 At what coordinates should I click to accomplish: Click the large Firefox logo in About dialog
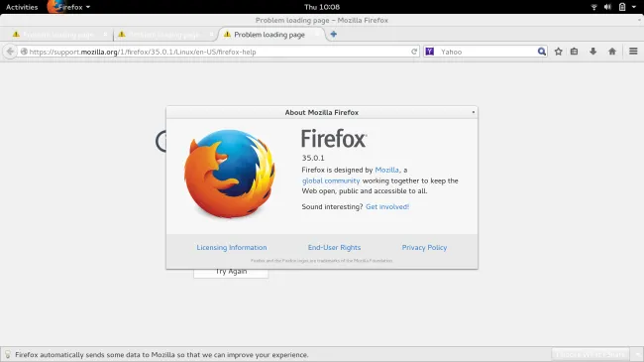229,174
